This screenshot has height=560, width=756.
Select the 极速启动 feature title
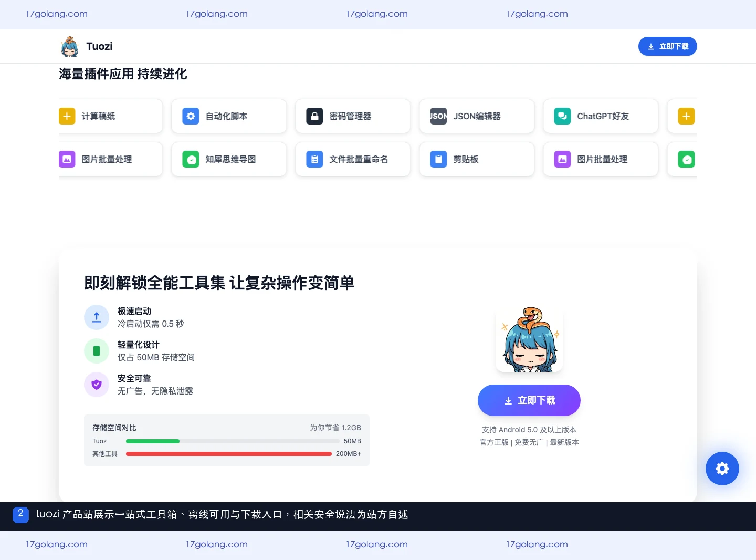click(x=134, y=311)
